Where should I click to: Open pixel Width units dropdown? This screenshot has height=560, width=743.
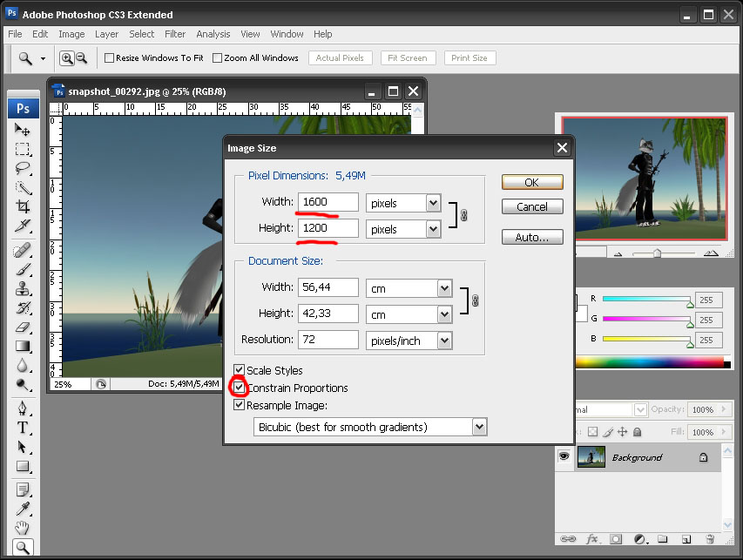[x=433, y=203]
